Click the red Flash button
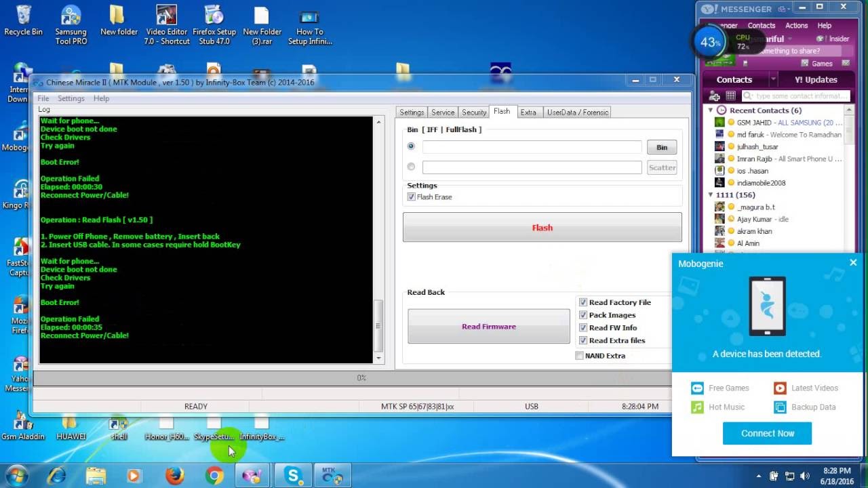 542,228
